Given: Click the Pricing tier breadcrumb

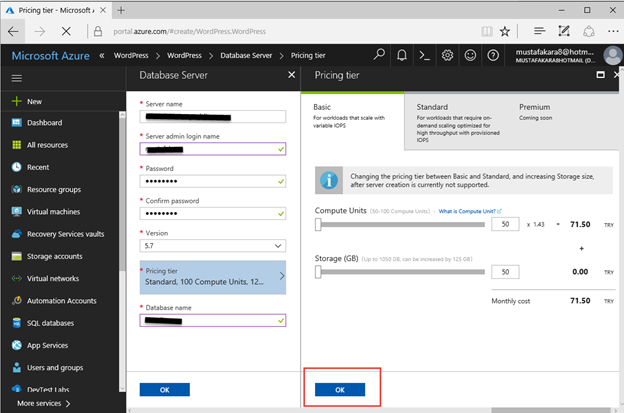Looking at the screenshot, I should pyautogui.click(x=308, y=55).
